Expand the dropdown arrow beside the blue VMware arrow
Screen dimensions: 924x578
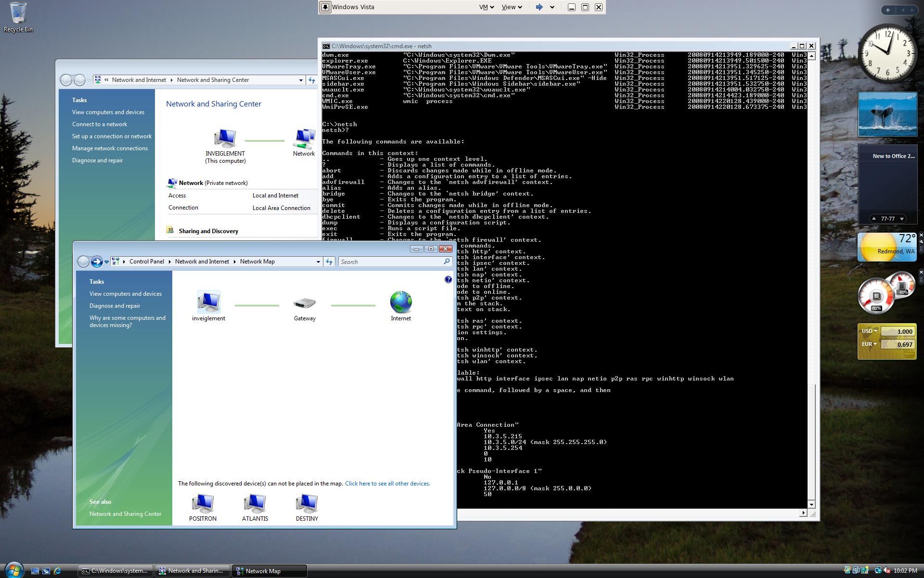(x=552, y=7)
